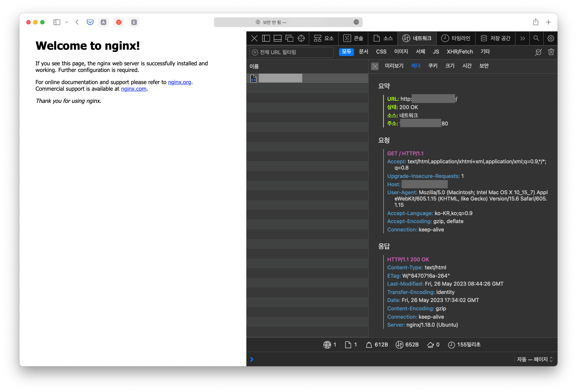The height and width of the screenshot is (392, 577).
Task: Toggle disable network caches icon
Action: coord(538,52)
